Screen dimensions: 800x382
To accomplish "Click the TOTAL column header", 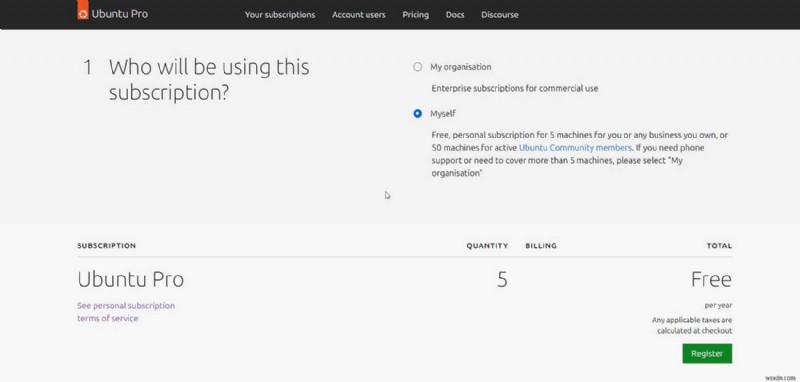I will 719,245.
